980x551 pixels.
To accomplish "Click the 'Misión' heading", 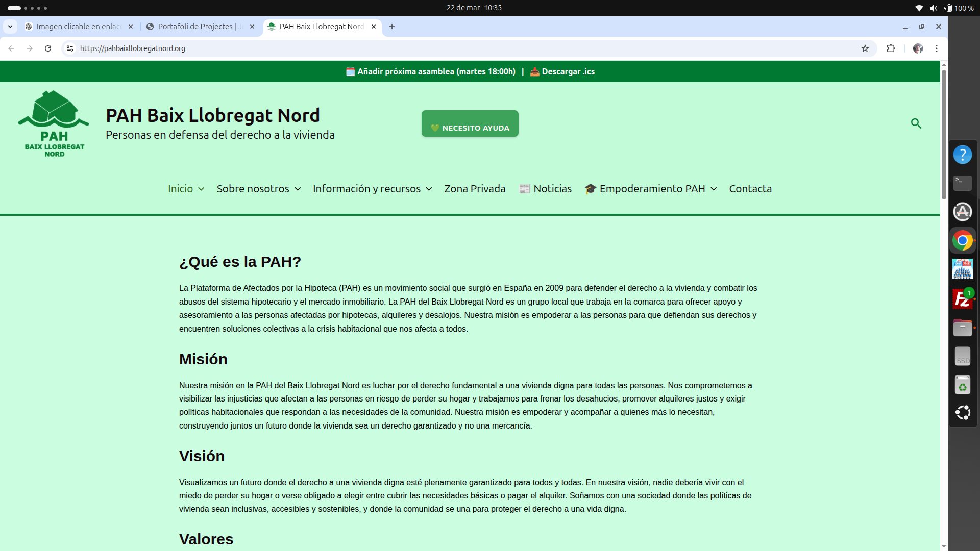I will point(203,359).
